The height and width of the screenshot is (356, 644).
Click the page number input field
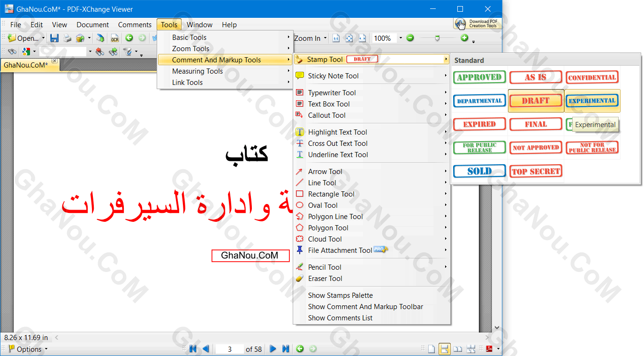click(x=229, y=349)
